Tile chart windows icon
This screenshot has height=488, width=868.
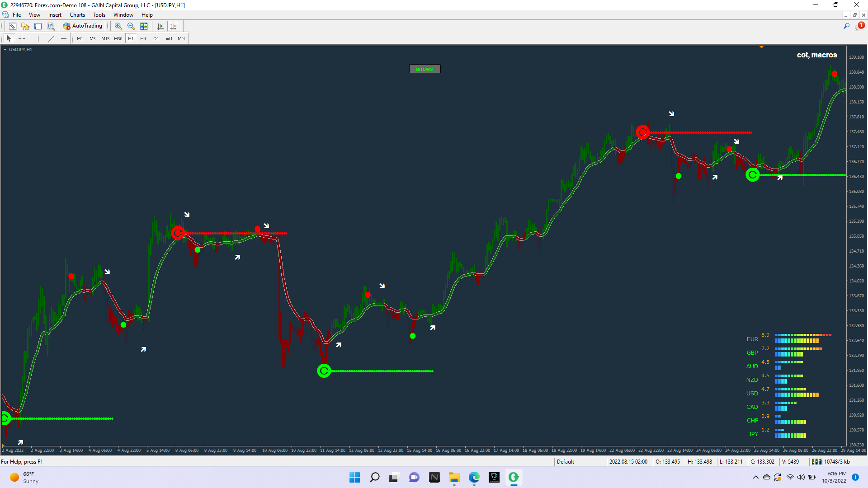pyautogui.click(x=144, y=26)
